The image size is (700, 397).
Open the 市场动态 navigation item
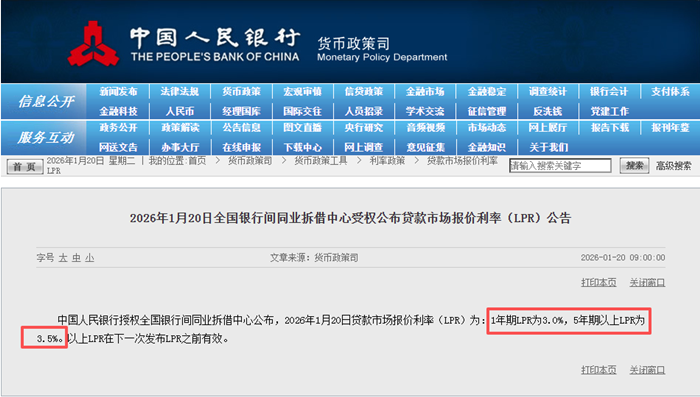pyautogui.click(x=487, y=128)
